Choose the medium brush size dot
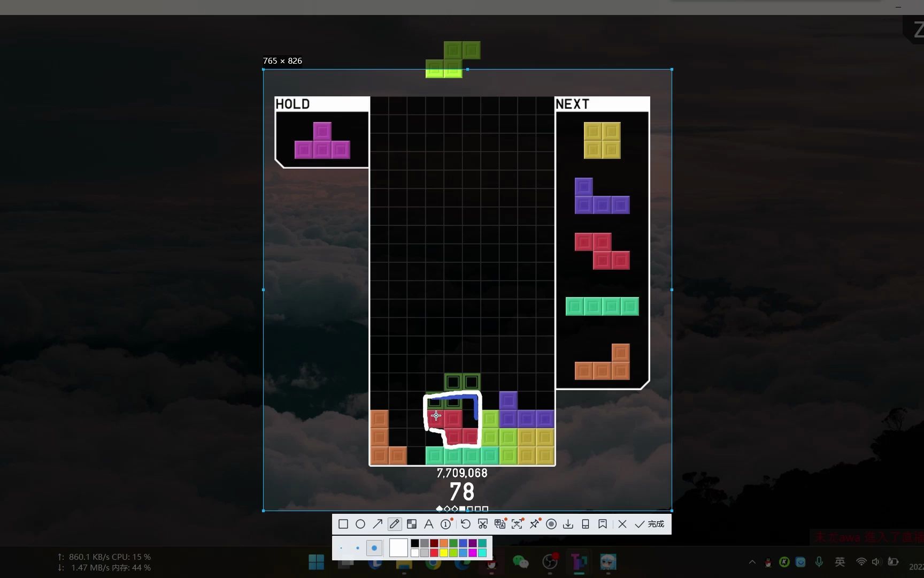Screen dimensions: 924x578 (358, 548)
